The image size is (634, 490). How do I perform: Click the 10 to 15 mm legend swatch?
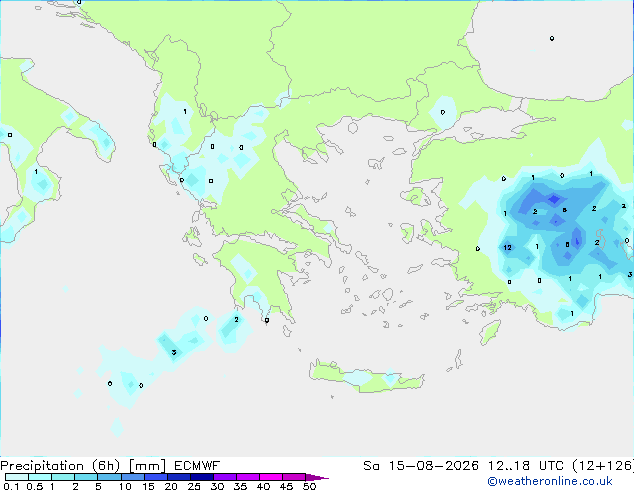[133, 477]
